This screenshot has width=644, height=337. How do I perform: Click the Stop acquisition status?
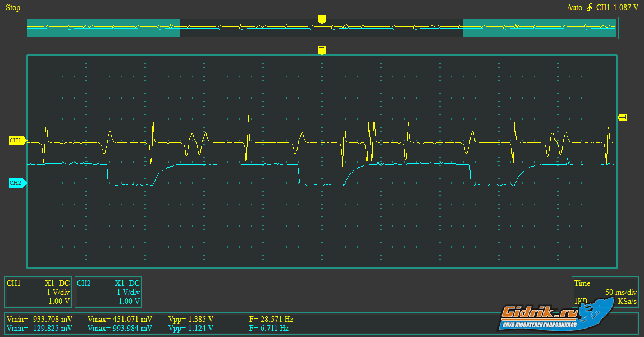point(13,8)
